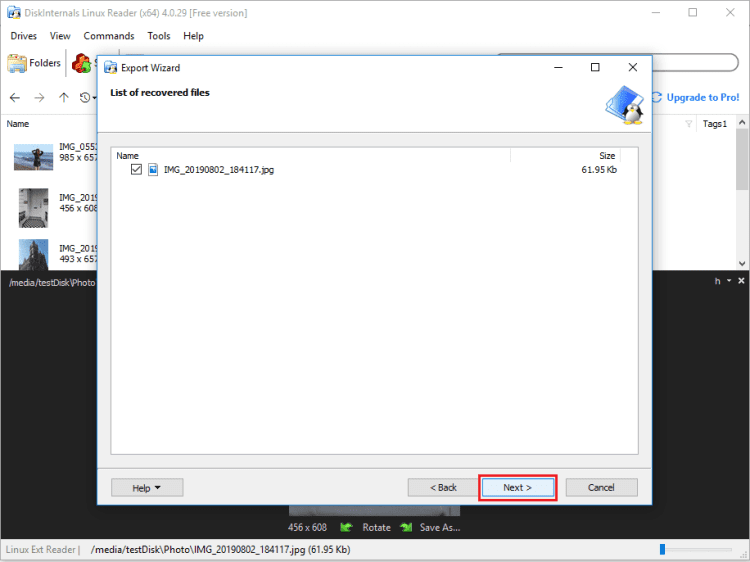The image size is (750, 562).
Task: Click the rotate left green arrow icon
Action: click(x=346, y=528)
